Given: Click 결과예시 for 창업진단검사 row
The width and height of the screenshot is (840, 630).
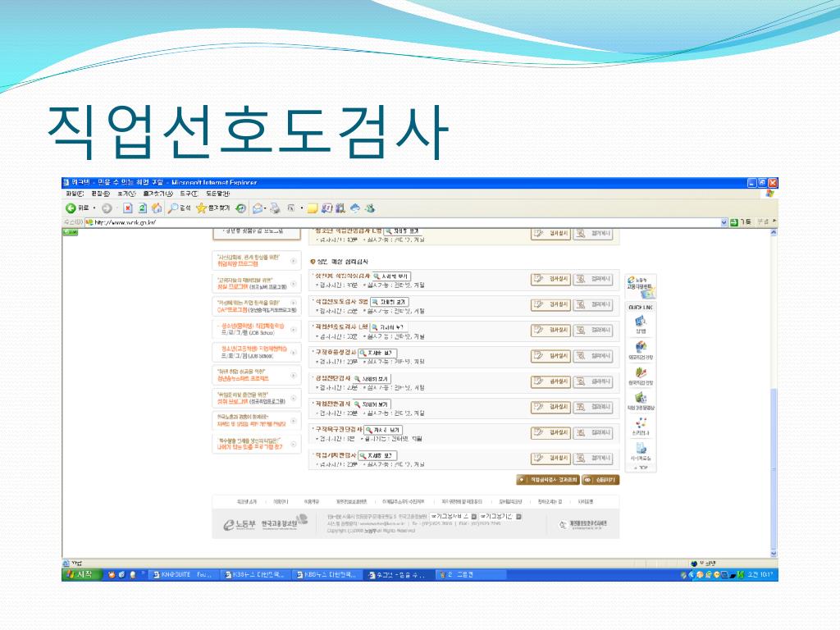Looking at the screenshot, I should [x=593, y=381].
